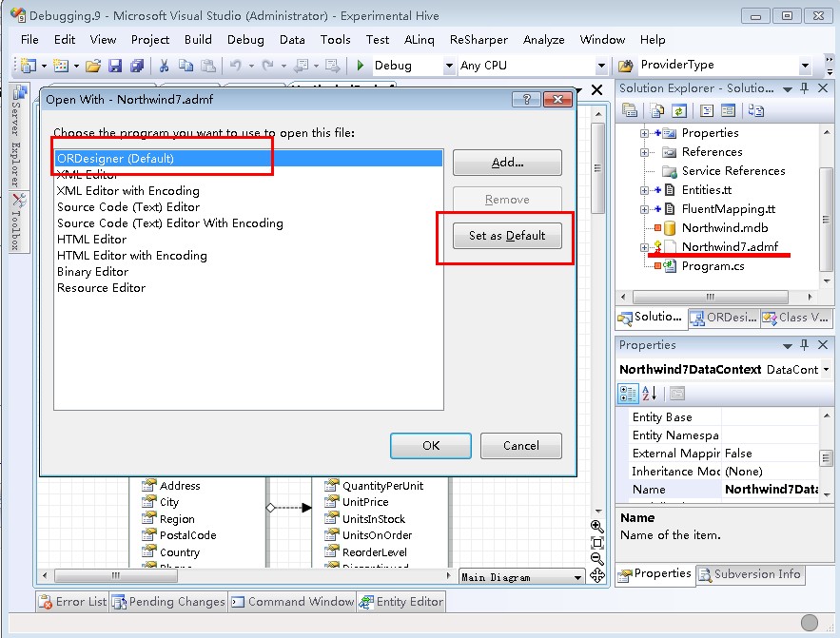Select Program.cs in Solution Explorer
840x638 pixels.
click(713, 266)
